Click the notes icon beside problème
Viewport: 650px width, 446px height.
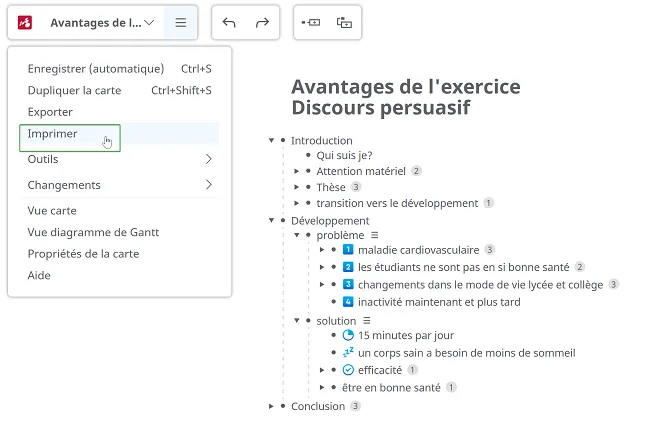click(375, 235)
